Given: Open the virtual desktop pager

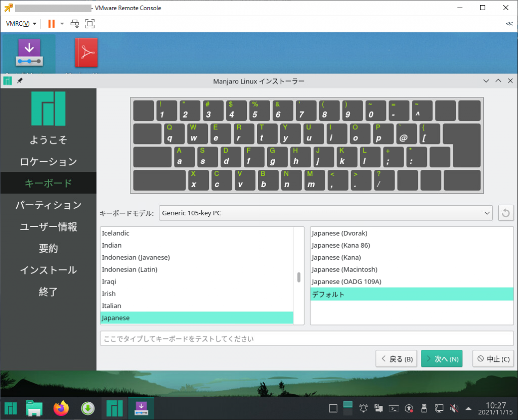Looking at the screenshot, I should (348, 409).
